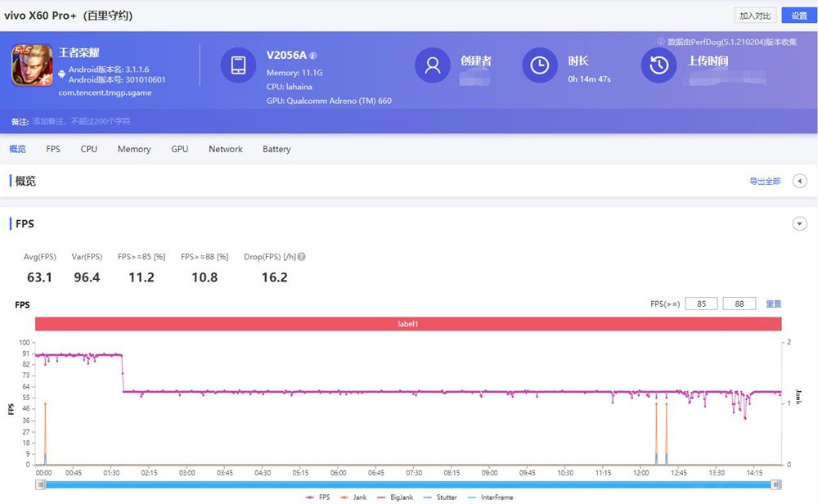The image size is (818, 504).
Task: Click the phone device icon beside V2056A
Action: pos(238,65)
